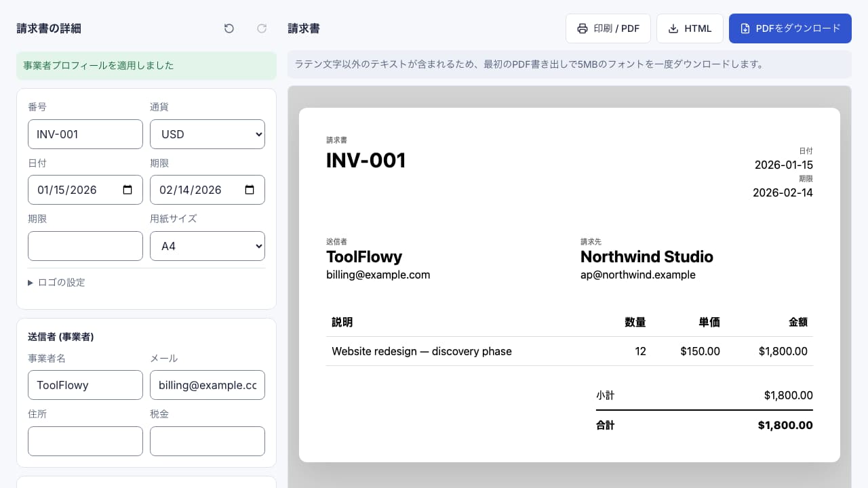Click the redo arrow icon
Screen dimensions: 868x488
click(x=262, y=28)
